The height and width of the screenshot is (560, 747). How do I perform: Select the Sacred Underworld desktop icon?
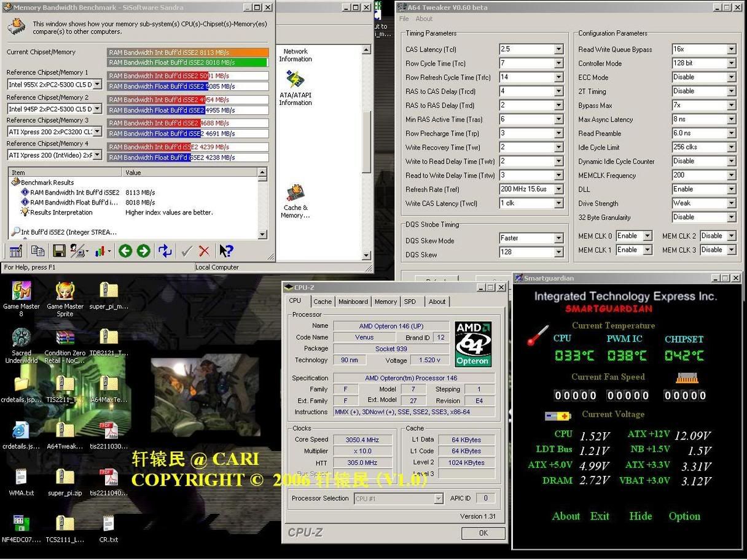(22, 346)
